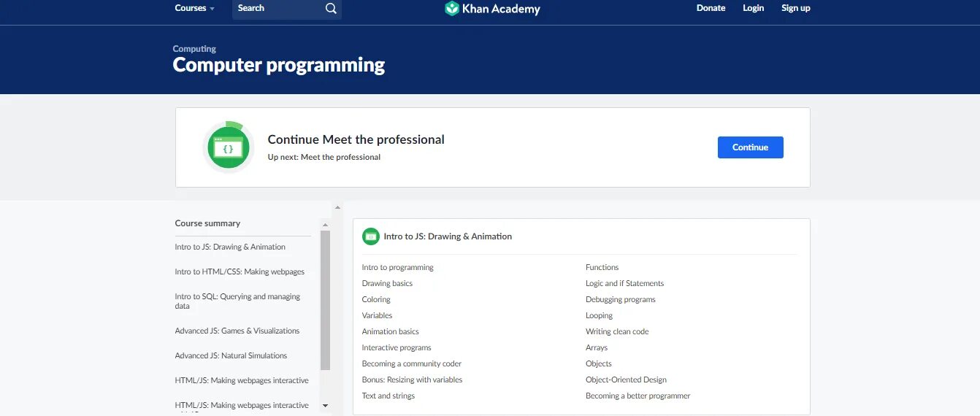
Task: Open the Animation basics lesson
Action: click(x=390, y=331)
